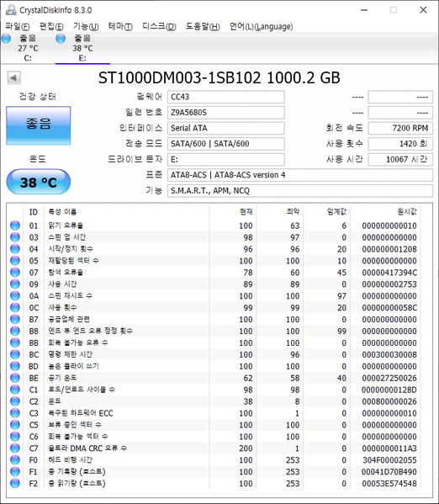
Task: Select the C: drive tab at 27 °C
Action: [28, 48]
